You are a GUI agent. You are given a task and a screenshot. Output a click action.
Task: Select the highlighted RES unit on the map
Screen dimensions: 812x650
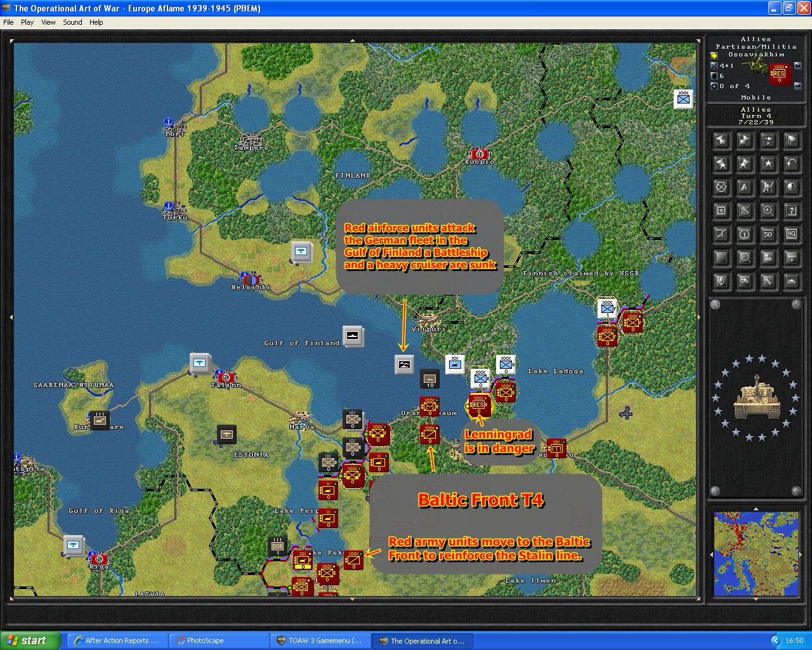479,405
